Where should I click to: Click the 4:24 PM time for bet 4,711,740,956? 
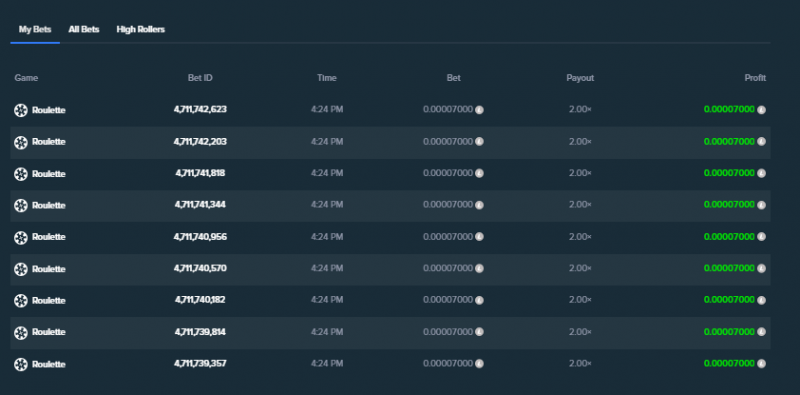[327, 237]
